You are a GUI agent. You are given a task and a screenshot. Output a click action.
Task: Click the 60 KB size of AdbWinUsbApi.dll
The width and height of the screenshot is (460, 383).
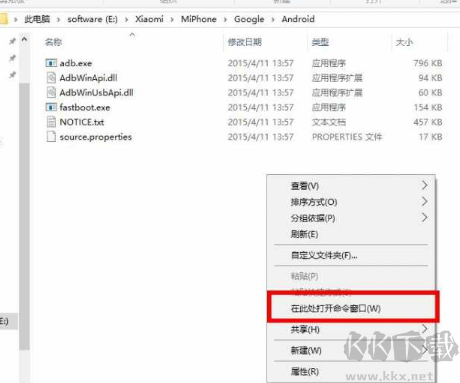click(430, 93)
